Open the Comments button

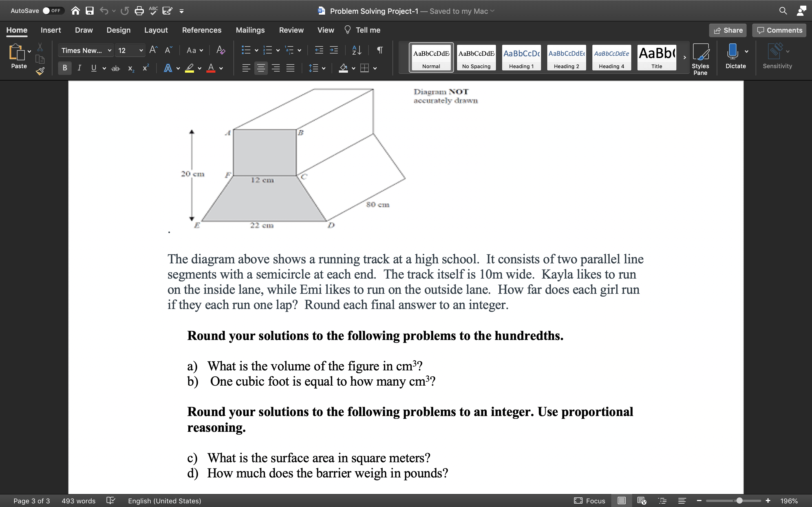point(779,30)
